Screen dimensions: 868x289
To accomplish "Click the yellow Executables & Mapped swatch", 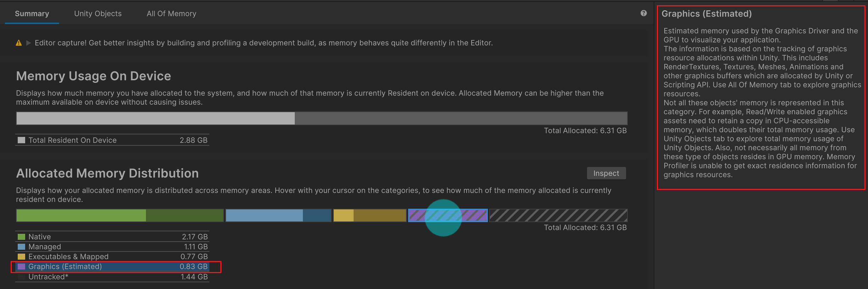I will tap(22, 256).
